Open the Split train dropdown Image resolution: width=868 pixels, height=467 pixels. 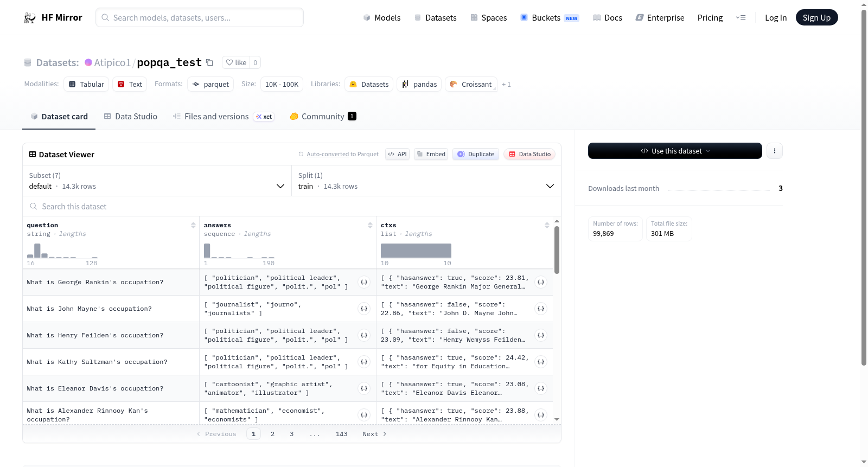click(x=426, y=181)
